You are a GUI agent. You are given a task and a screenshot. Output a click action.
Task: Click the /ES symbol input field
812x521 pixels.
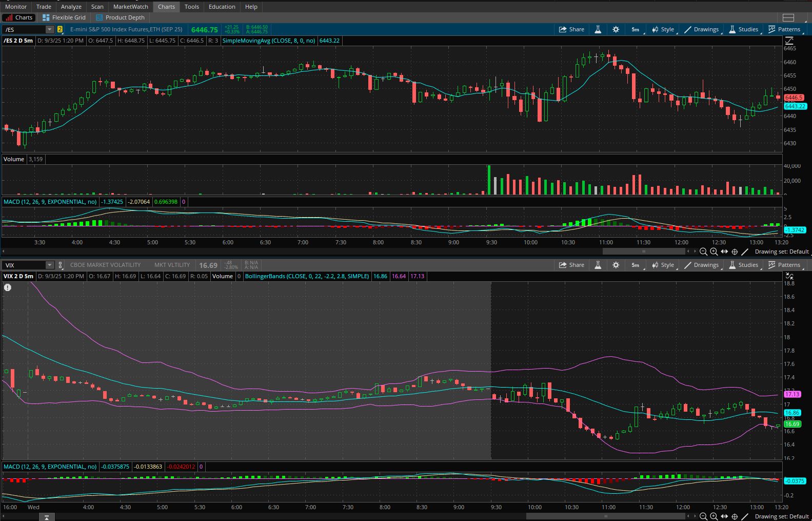click(24, 30)
